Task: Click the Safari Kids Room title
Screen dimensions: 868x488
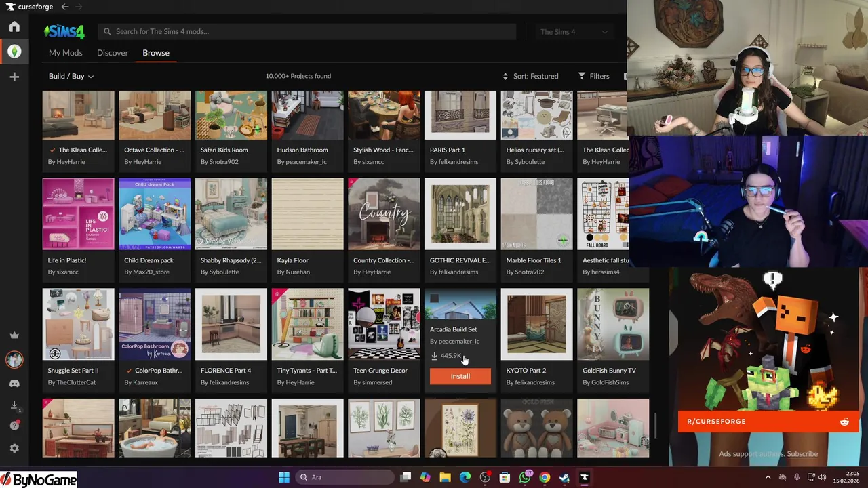Action: [224, 150]
